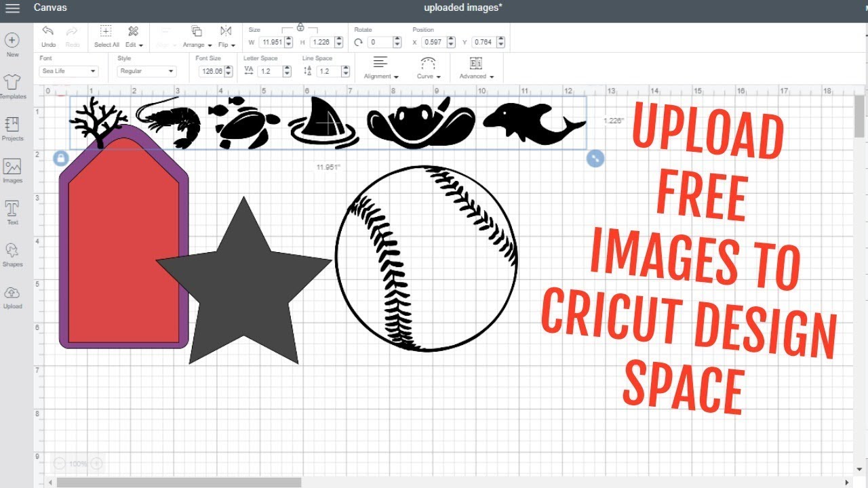868x488 pixels.
Task: Select the shrimp glyph on canvas
Action: coord(169,123)
